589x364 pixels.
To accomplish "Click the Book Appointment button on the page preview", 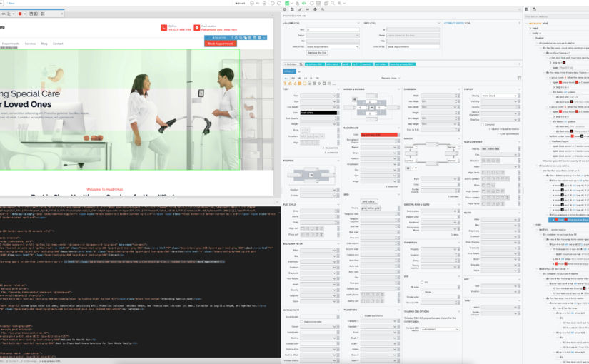I will click(x=221, y=44).
